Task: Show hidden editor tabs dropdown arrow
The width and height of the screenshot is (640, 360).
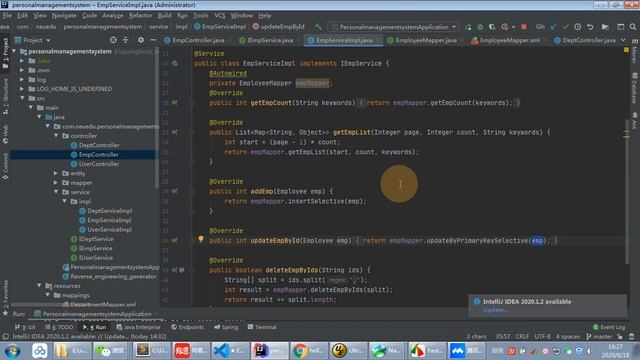Action: pos(623,40)
